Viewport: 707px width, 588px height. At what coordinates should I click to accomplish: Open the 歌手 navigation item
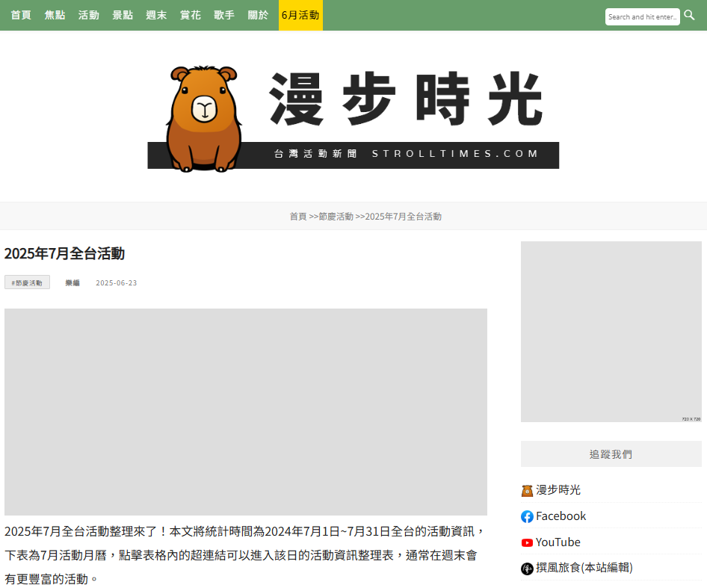[x=224, y=15]
